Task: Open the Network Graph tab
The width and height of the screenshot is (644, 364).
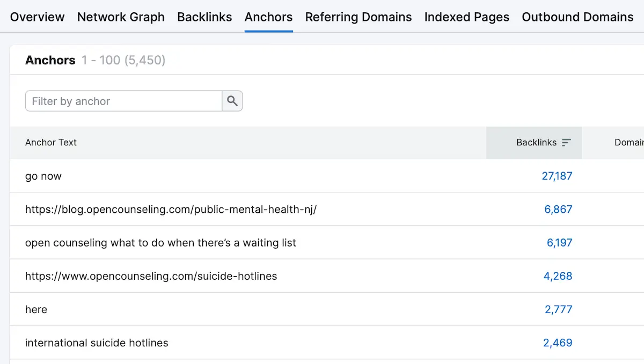Action: click(x=121, y=17)
